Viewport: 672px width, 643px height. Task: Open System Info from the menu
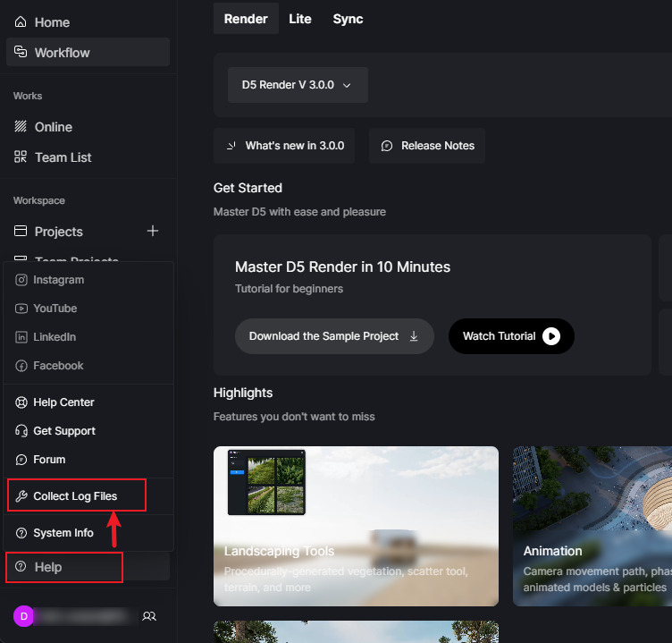pyautogui.click(x=63, y=533)
